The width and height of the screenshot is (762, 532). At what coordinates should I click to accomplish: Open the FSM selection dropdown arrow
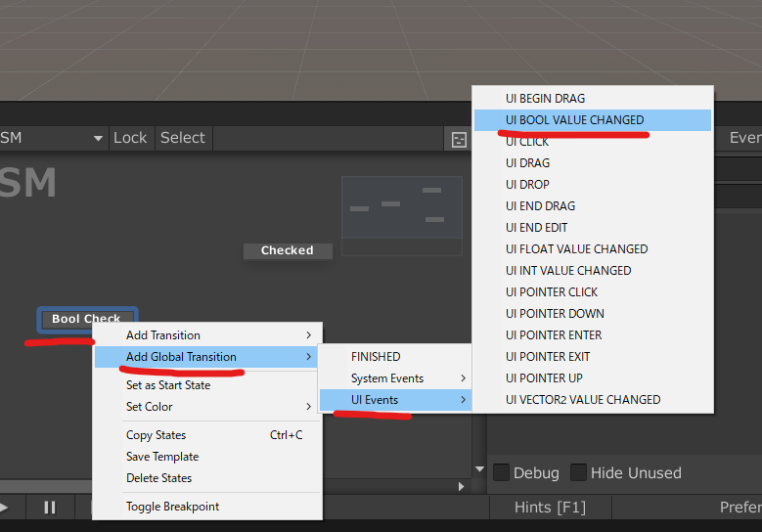pos(98,139)
